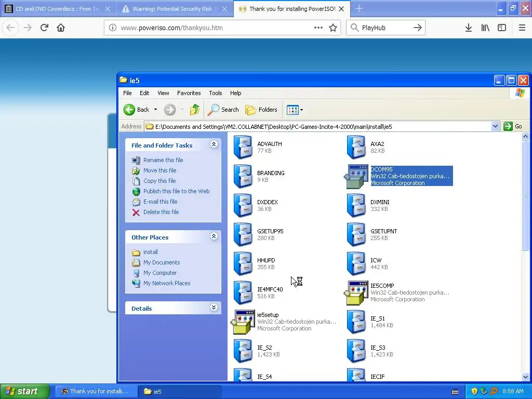The height and width of the screenshot is (399, 532).
Task: Open the browser Library icon
Action: pyautogui.click(x=485, y=28)
